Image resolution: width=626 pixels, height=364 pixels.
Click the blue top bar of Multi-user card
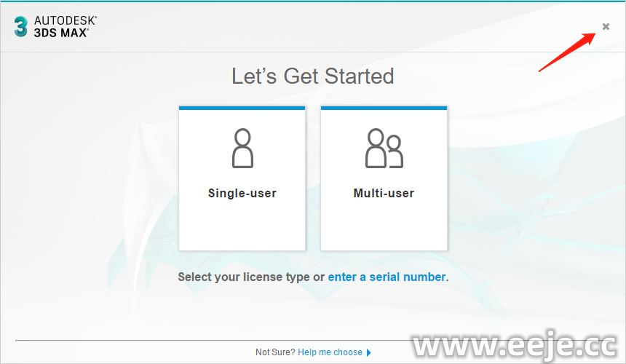click(x=384, y=108)
